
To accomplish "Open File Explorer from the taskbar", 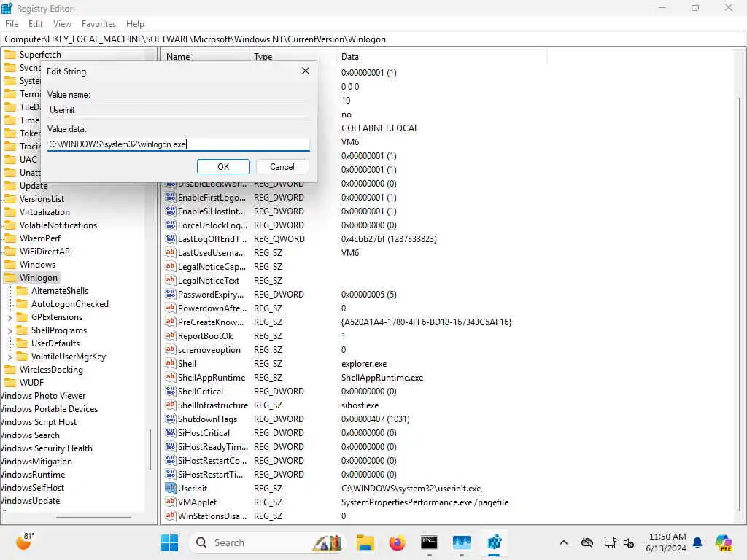I will 365,542.
